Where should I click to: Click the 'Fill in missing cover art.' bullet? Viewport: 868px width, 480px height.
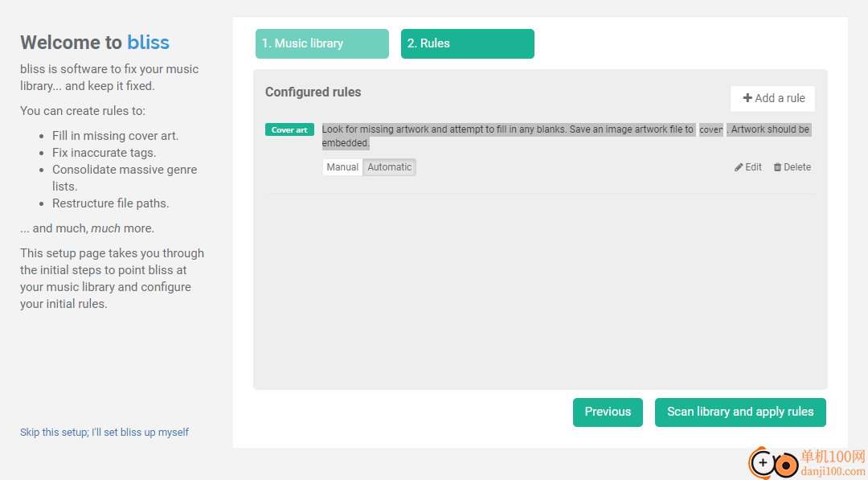(x=115, y=136)
